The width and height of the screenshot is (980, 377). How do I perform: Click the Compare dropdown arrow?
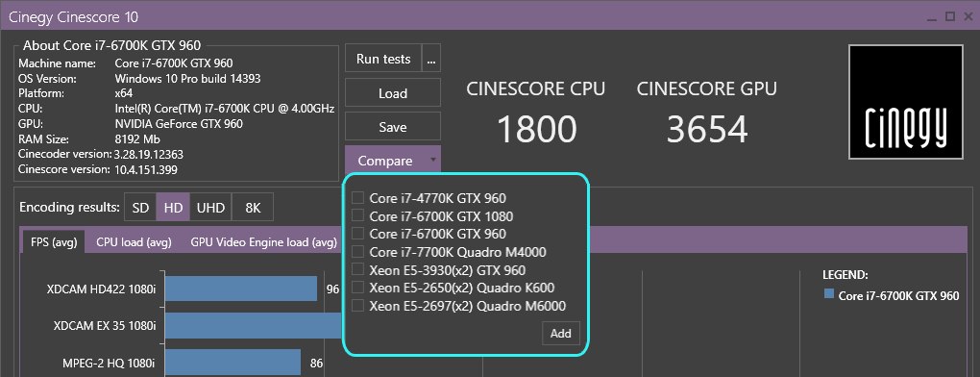(433, 160)
